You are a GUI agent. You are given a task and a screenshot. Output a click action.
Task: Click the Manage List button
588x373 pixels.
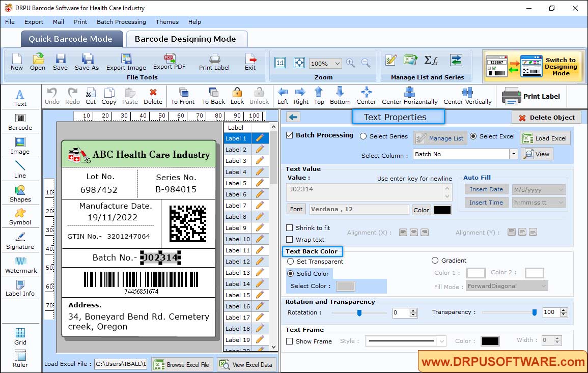[x=440, y=138]
